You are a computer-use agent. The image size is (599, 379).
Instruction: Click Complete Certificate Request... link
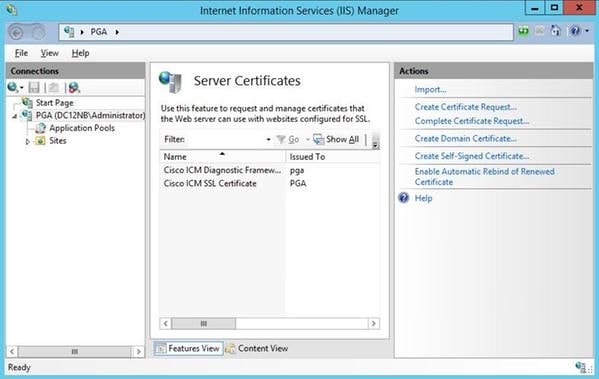click(x=472, y=121)
